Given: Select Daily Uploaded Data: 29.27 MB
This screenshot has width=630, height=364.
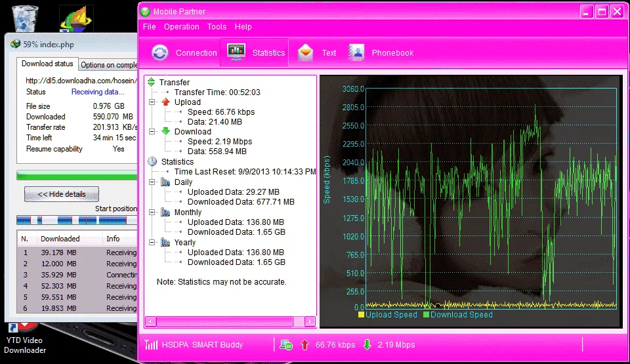Looking at the screenshot, I should [x=234, y=192].
